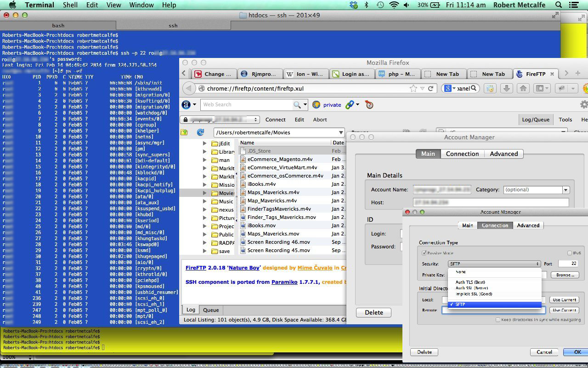588x368 pixels.
Task: Click the search magnifier in Web Search box
Action: click(297, 105)
